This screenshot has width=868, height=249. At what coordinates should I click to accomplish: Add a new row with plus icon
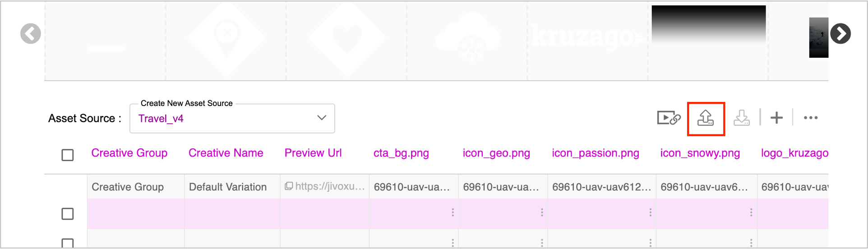click(x=776, y=118)
